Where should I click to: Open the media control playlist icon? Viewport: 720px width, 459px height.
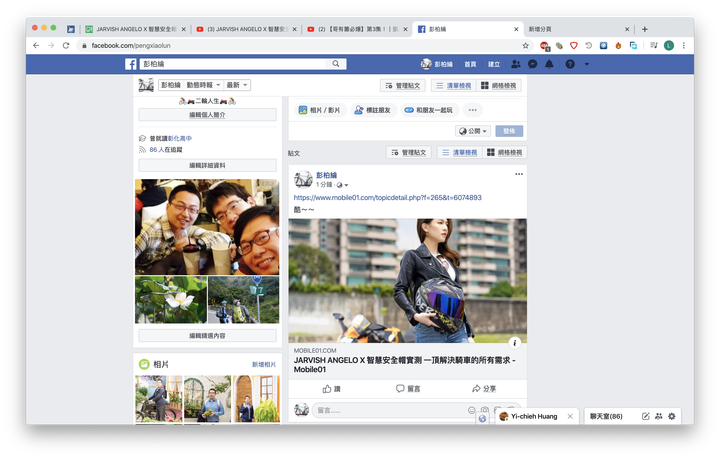[x=654, y=45]
